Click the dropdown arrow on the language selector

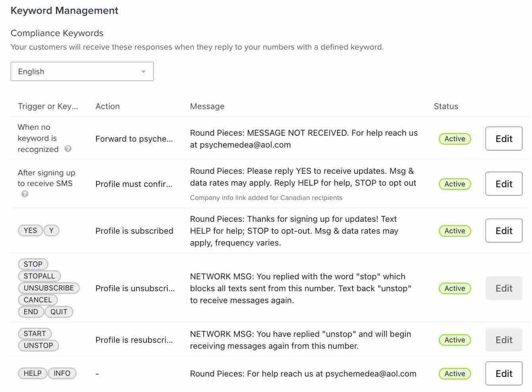click(143, 71)
